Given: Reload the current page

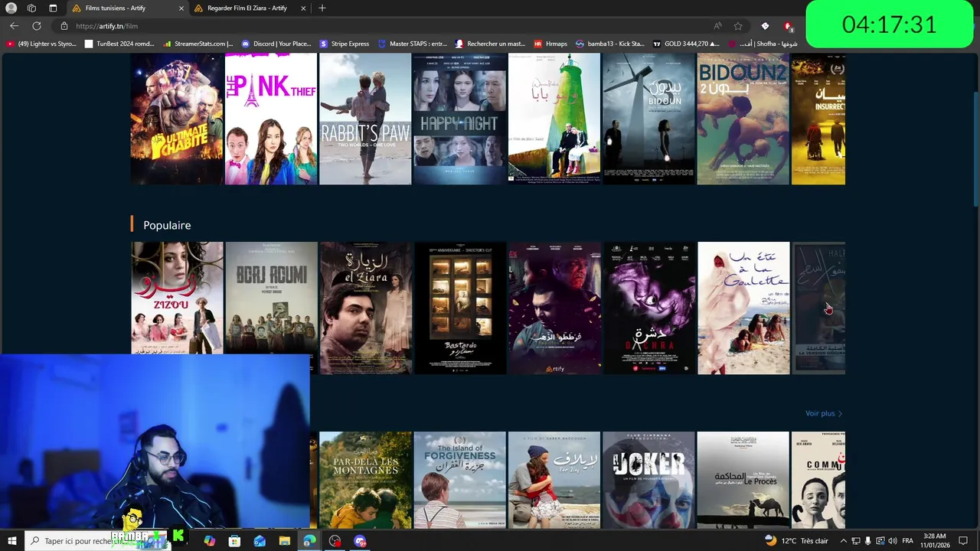Looking at the screenshot, I should 36,26.
